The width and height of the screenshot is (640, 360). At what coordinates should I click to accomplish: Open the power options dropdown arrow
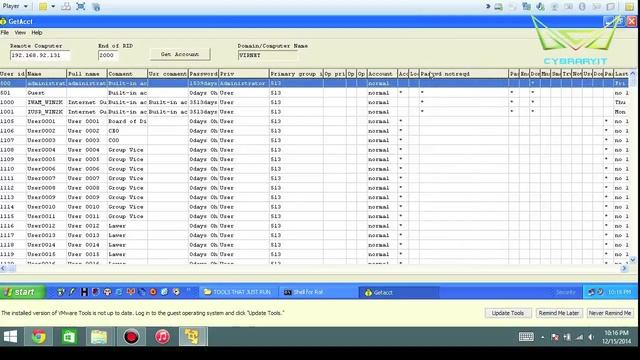click(53, 7)
